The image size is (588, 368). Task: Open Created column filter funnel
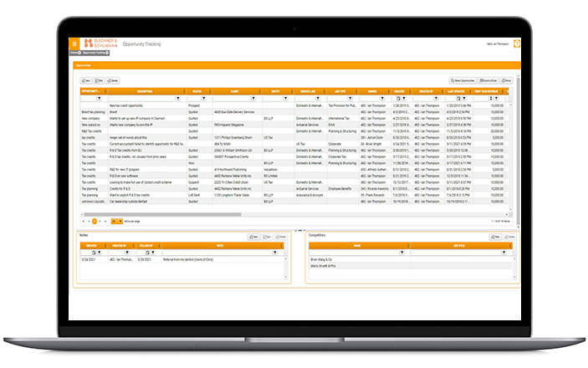(x=404, y=99)
